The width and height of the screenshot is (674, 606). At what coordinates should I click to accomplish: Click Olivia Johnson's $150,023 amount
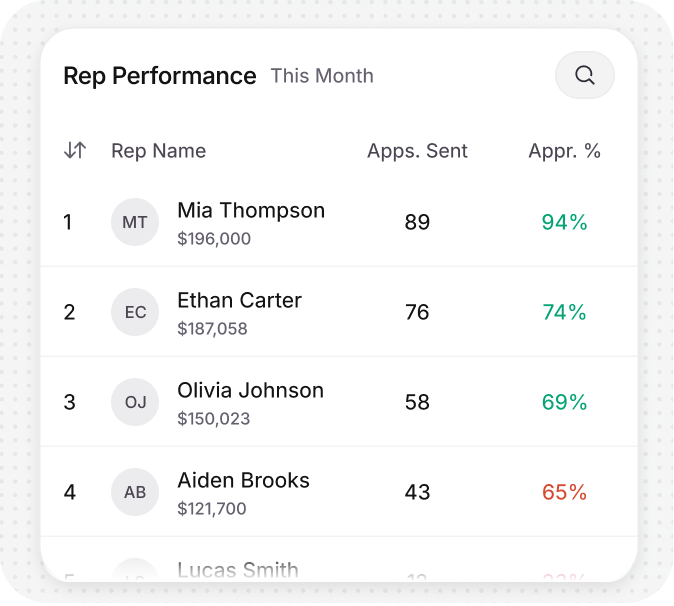tap(214, 419)
